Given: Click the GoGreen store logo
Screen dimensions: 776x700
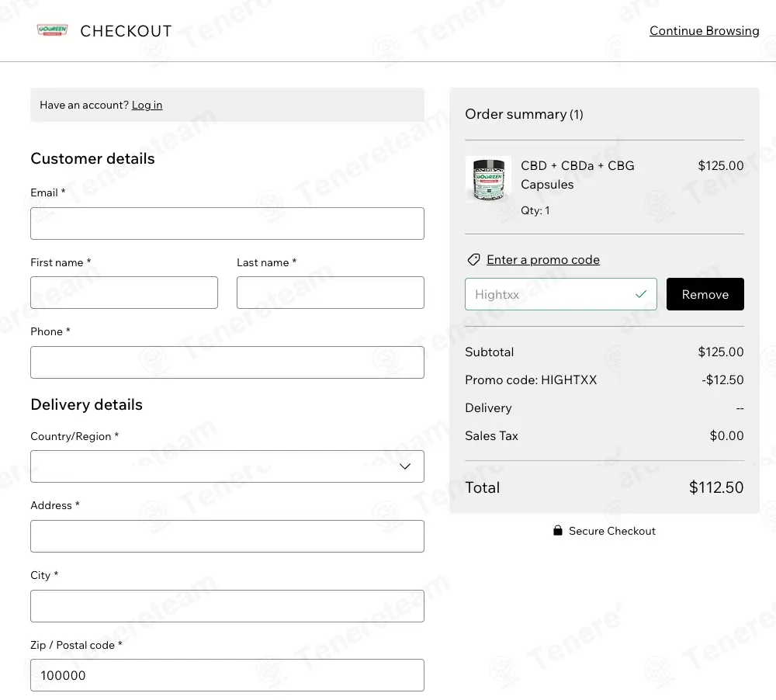Looking at the screenshot, I should pos(53,30).
